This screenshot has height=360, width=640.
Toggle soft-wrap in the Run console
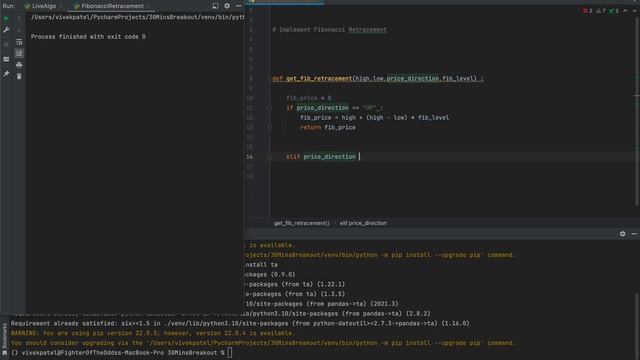tap(19, 42)
